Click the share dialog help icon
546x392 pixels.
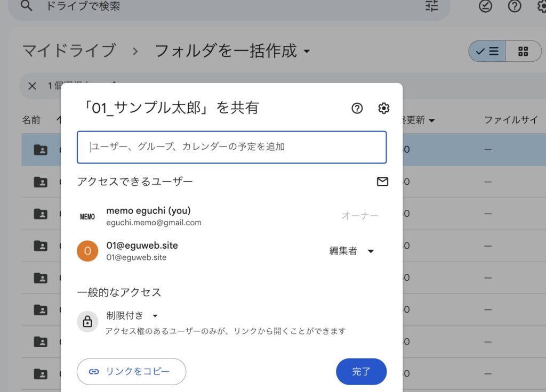click(x=357, y=108)
